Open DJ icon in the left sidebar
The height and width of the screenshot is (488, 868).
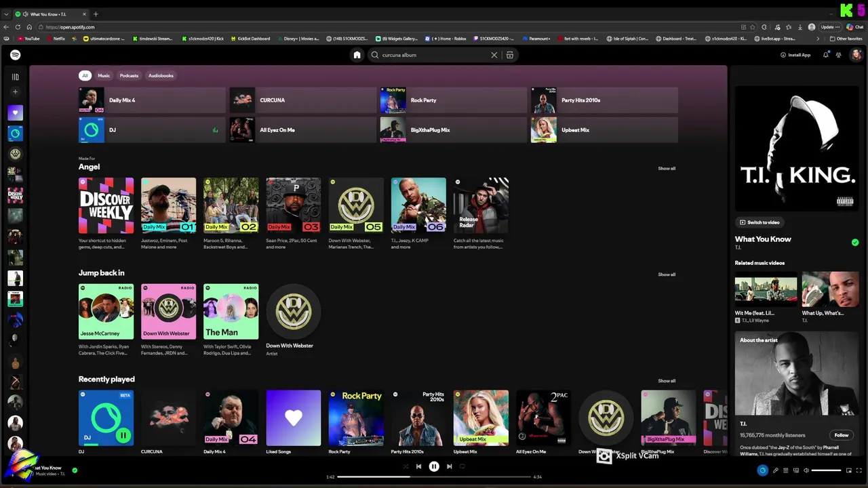point(15,134)
